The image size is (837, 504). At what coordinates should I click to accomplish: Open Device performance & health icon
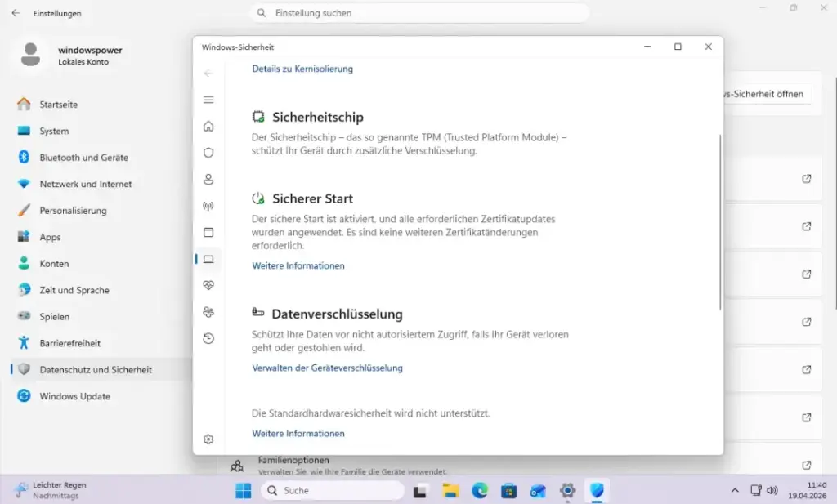tap(208, 285)
